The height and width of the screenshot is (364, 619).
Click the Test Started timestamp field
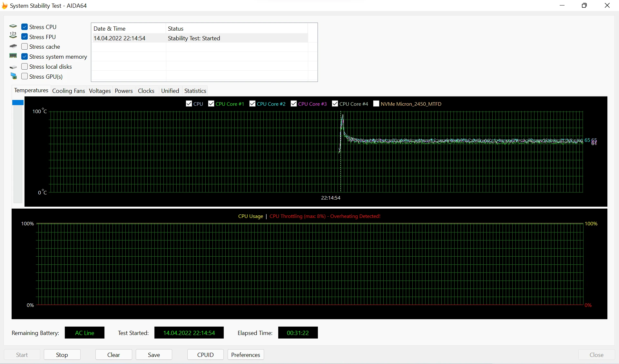(189, 333)
